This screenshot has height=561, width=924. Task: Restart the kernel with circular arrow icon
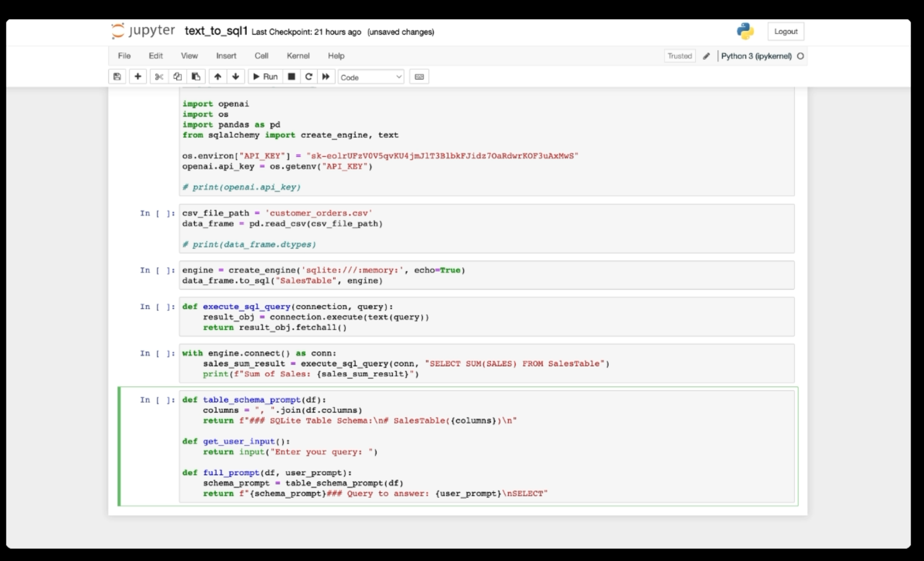[309, 76]
